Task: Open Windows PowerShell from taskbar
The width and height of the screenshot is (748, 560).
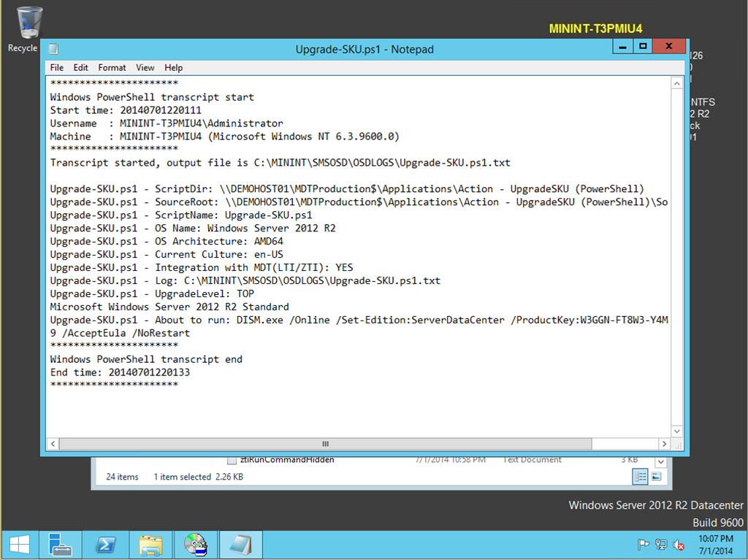Action: (105, 545)
